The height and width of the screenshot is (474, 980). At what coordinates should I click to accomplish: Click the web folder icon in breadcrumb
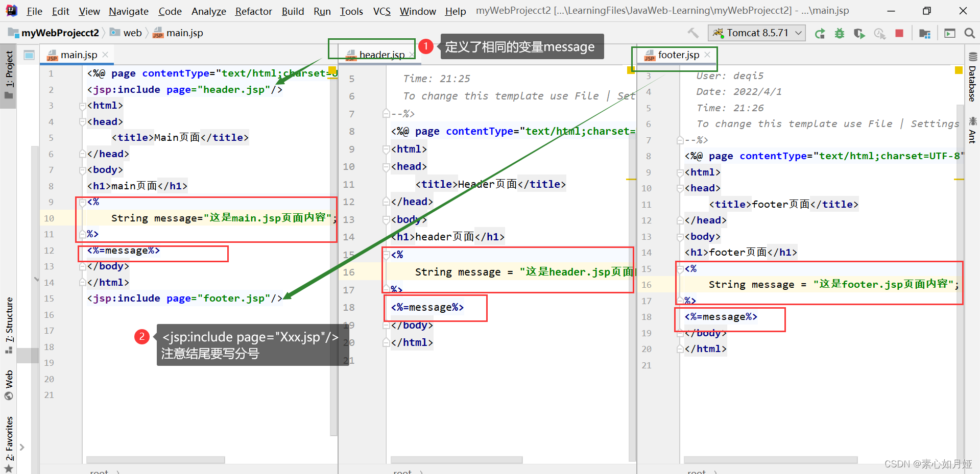point(115,33)
